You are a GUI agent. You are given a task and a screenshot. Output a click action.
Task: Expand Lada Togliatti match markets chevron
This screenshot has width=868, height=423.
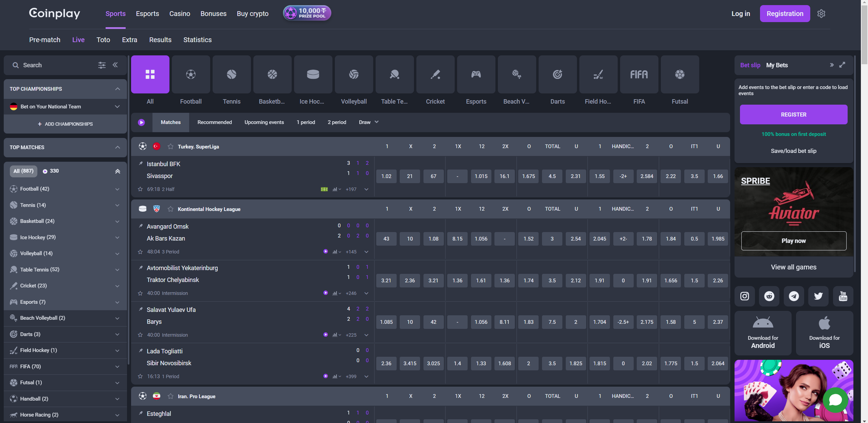tap(366, 377)
